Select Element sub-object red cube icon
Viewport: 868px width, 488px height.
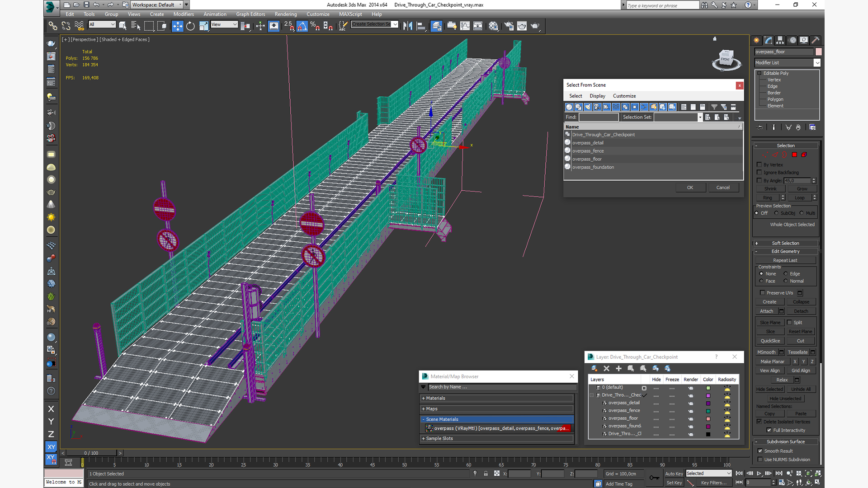(804, 155)
